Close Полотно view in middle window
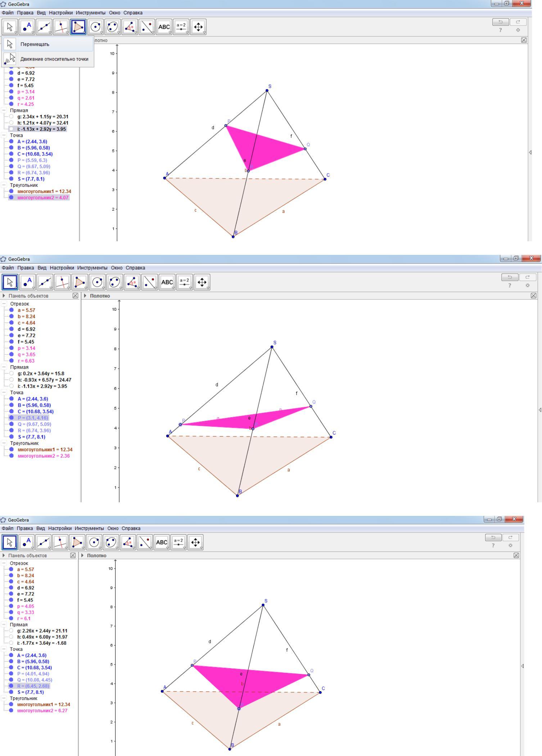Screen dimensions: 542x756 point(533,296)
